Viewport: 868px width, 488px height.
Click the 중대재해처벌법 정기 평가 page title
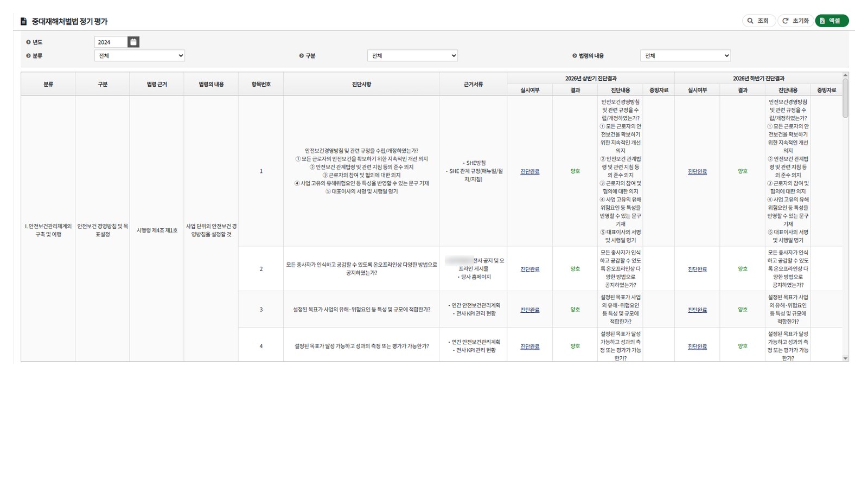(x=69, y=22)
